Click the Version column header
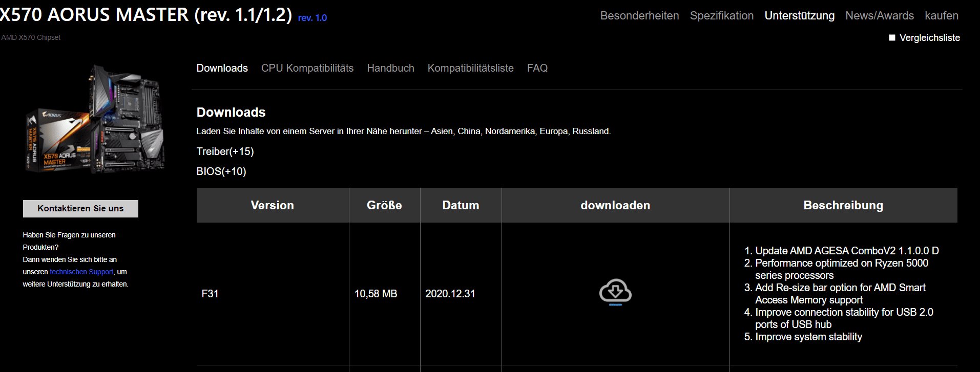The height and width of the screenshot is (372, 980). click(x=273, y=205)
